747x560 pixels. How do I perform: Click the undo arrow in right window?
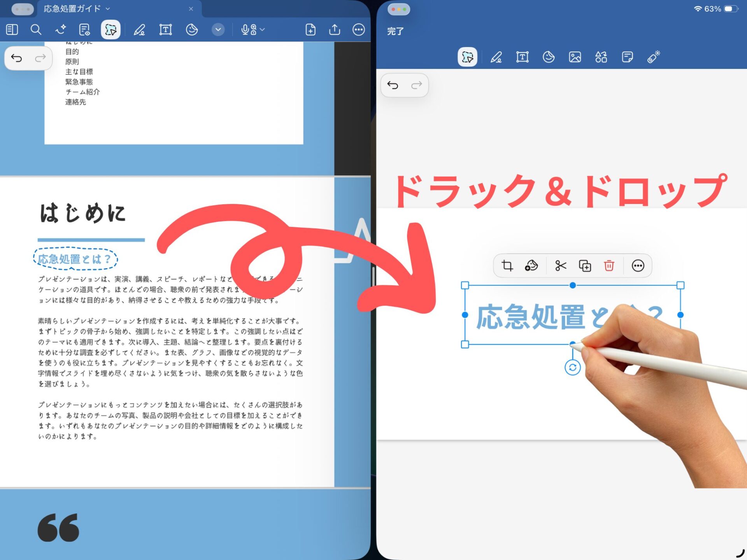point(393,85)
